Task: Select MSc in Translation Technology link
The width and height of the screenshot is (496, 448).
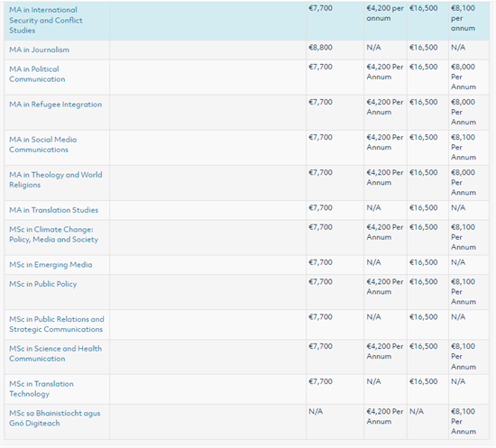Action: 41,389
